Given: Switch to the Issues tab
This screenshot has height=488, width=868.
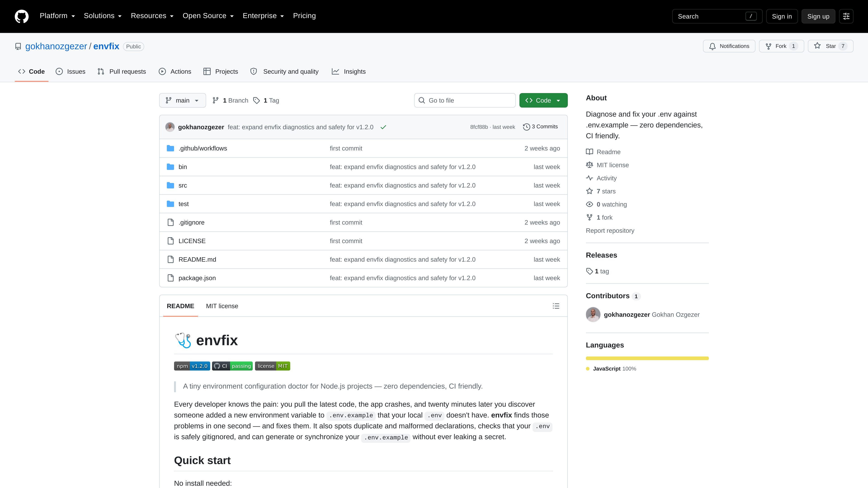Looking at the screenshot, I should [x=71, y=71].
